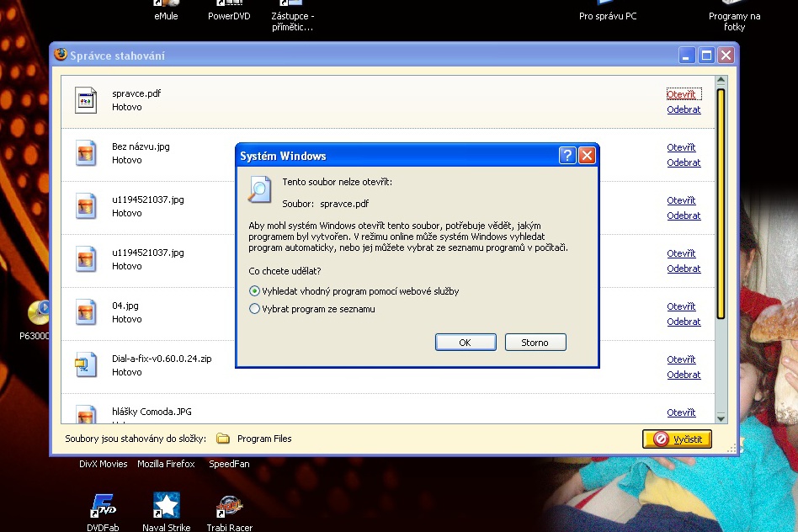Open Bez názvu.jpg via Otevřít link
This screenshot has height=532, width=798.
click(681, 147)
